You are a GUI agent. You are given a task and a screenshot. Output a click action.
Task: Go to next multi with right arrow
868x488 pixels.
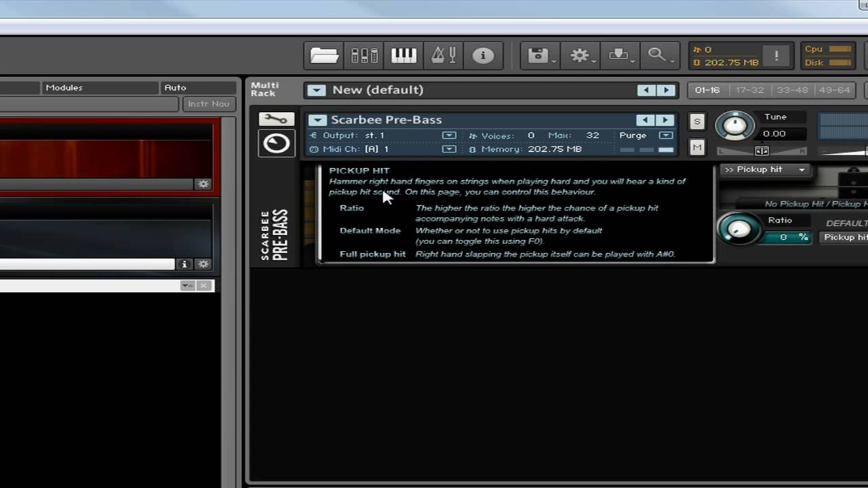coord(667,90)
